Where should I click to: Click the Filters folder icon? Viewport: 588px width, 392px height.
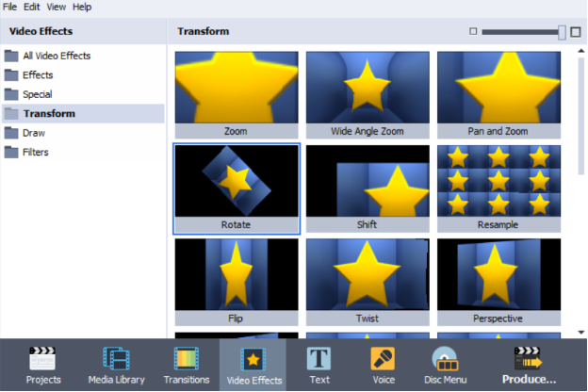coord(11,152)
